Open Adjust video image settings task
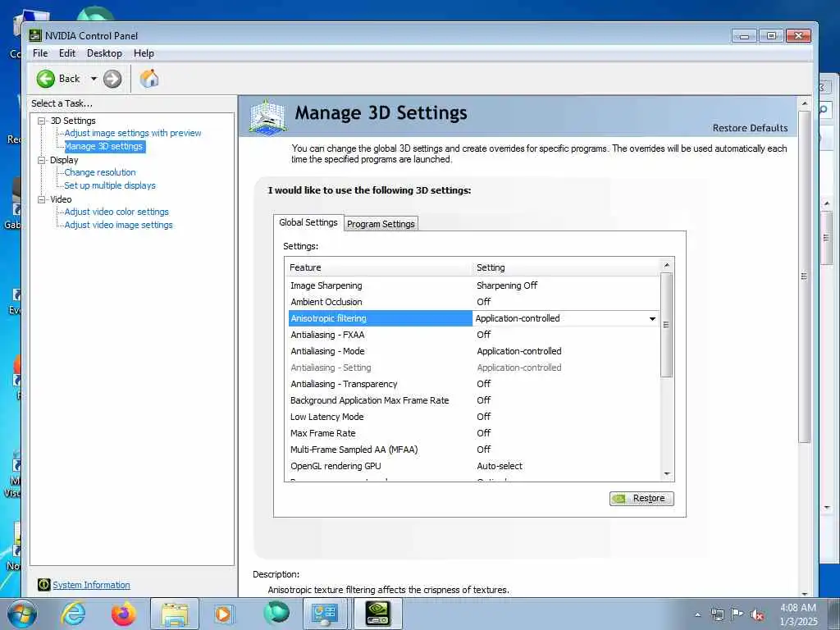The height and width of the screenshot is (630, 840). [x=118, y=225]
